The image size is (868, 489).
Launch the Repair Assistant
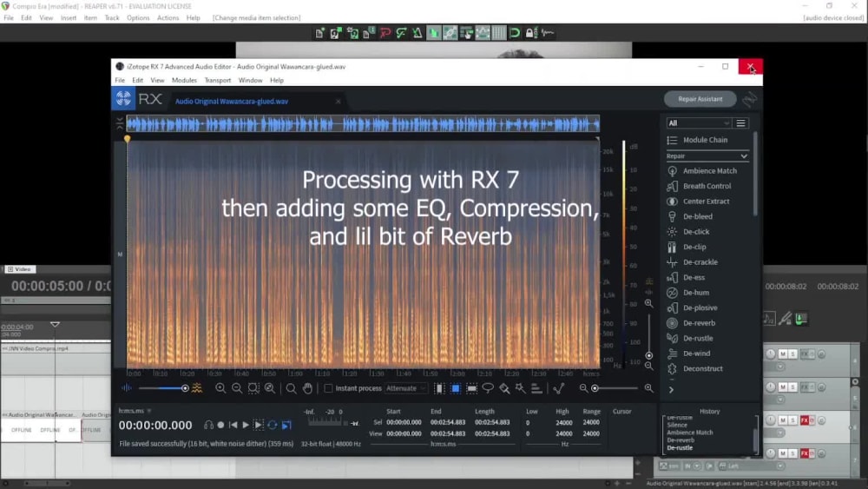[x=700, y=99]
